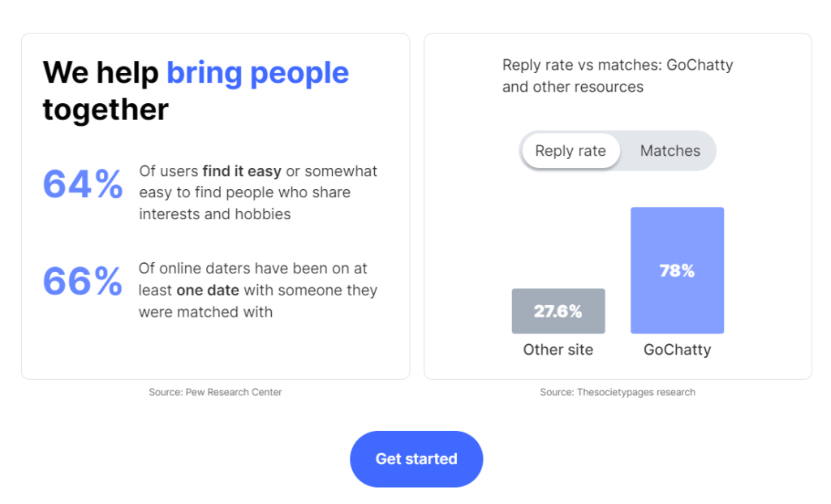
Task: Click the 78% value inside the blue bar
Action: [x=677, y=270]
